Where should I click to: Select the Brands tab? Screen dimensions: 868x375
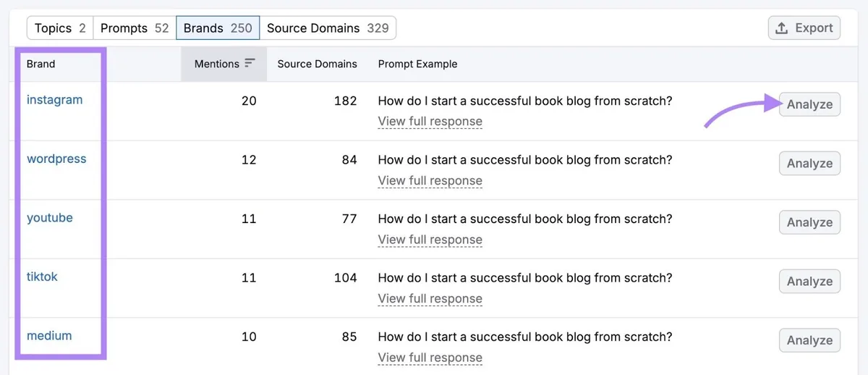(218, 28)
